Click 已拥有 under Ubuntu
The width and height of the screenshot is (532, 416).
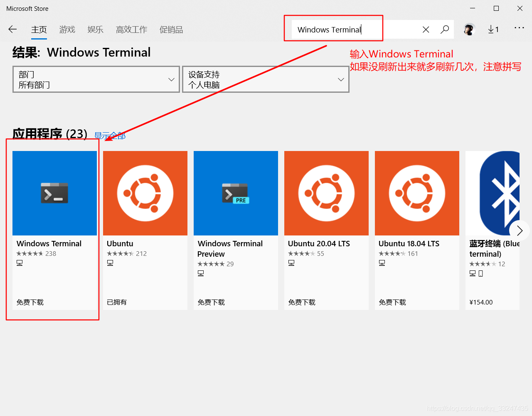[x=117, y=302]
